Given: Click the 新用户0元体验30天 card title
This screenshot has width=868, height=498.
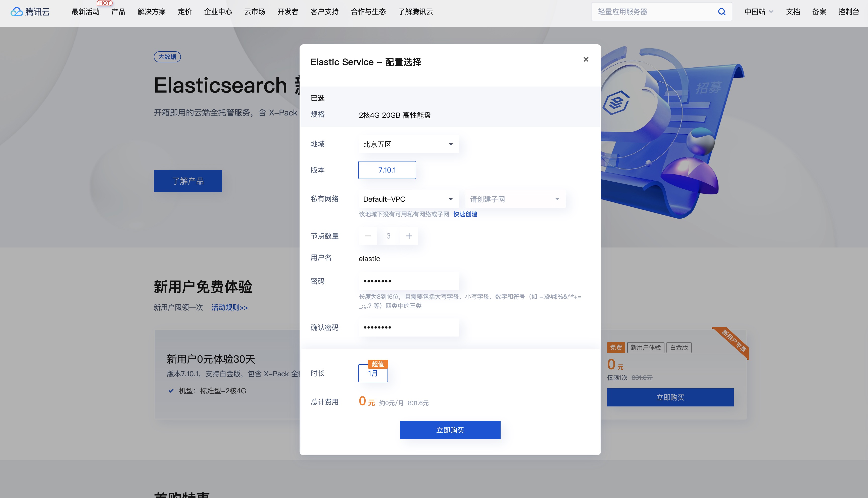Looking at the screenshot, I should 211,359.
